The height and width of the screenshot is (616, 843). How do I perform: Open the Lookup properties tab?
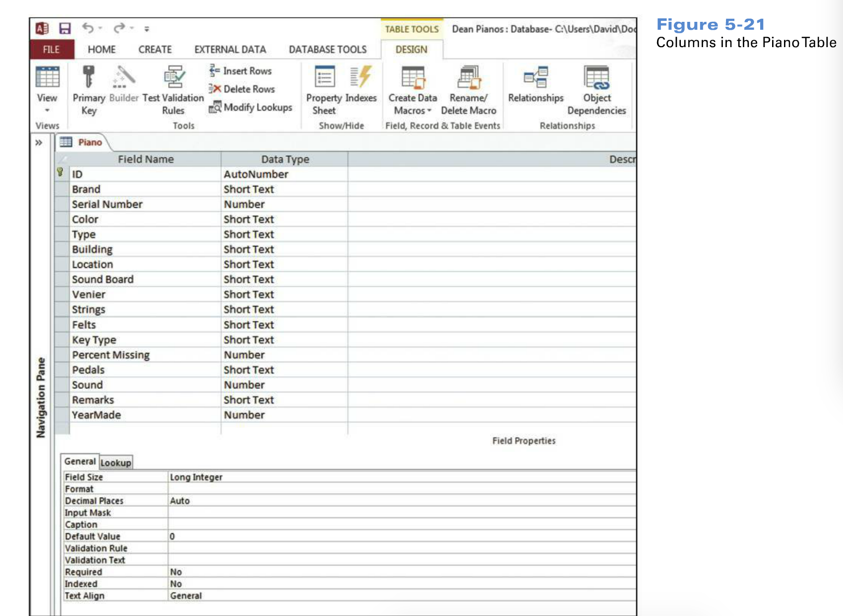(x=116, y=463)
